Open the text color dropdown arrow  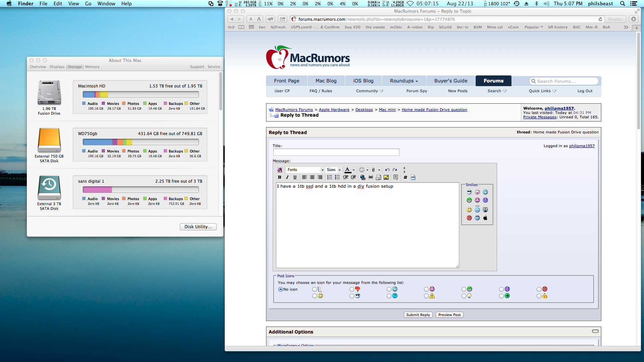pyautogui.click(x=354, y=170)
